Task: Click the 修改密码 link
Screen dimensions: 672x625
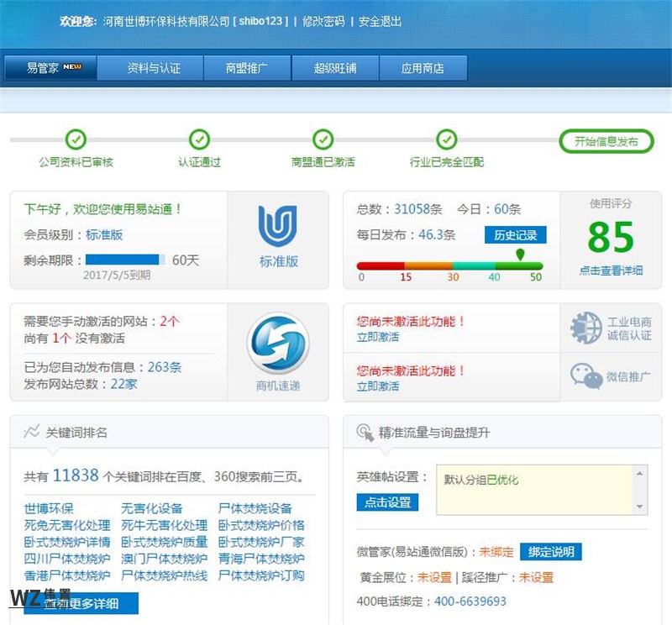Action: pos(327,22)
